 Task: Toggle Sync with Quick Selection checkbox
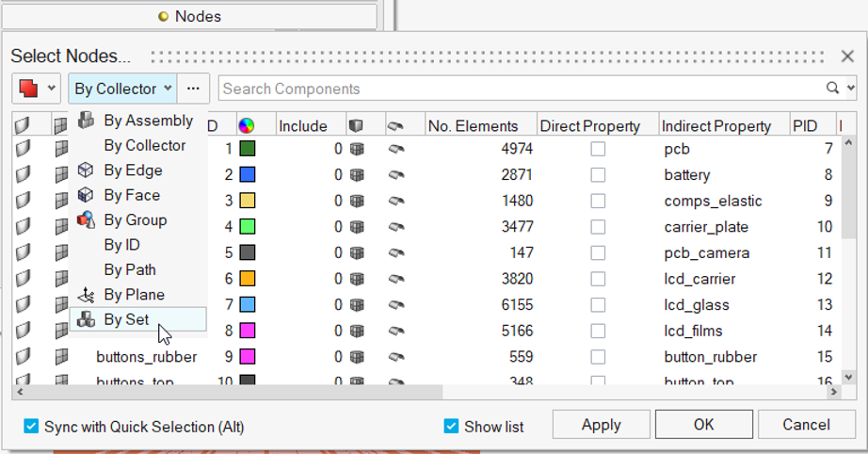coord(31,427)
